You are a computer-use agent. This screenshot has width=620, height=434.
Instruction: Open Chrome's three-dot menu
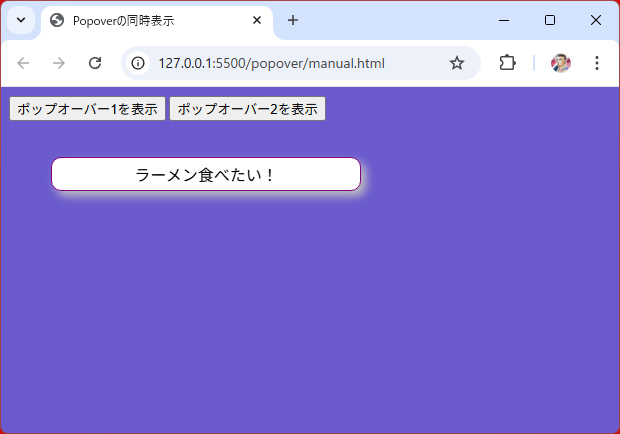click(597, 63)
